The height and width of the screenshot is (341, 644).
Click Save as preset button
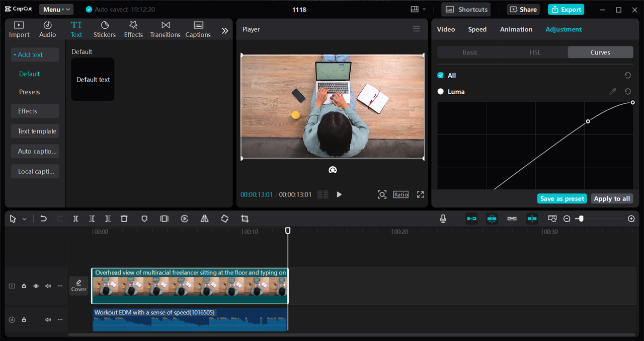click(x=562, y=198)
